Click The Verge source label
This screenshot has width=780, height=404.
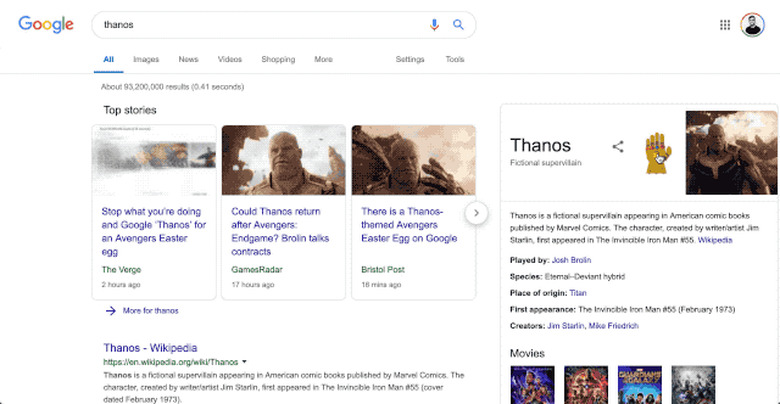click(x=121, y=270)
